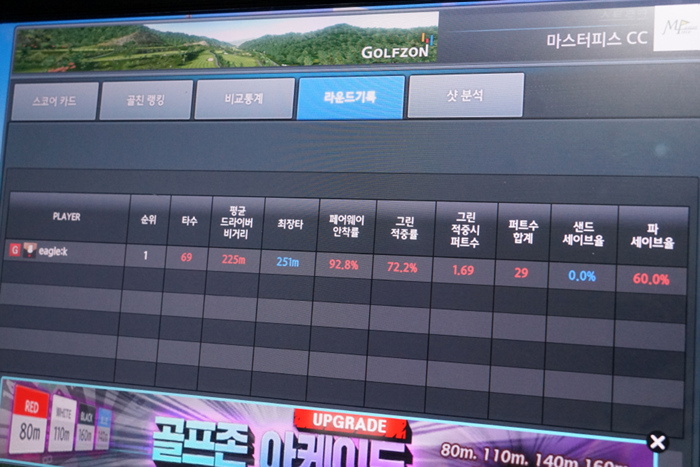Click the 1.69 putts value

(x=463, y=270)
